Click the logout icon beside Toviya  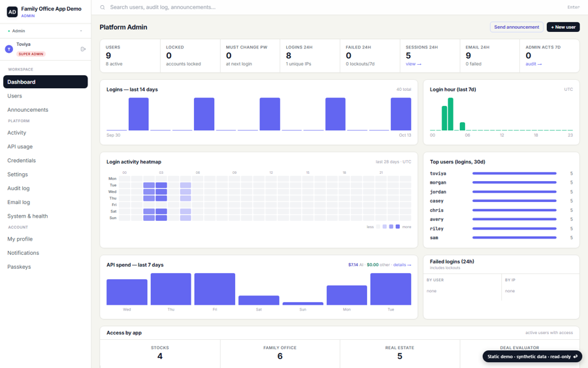tap(83, 49)
